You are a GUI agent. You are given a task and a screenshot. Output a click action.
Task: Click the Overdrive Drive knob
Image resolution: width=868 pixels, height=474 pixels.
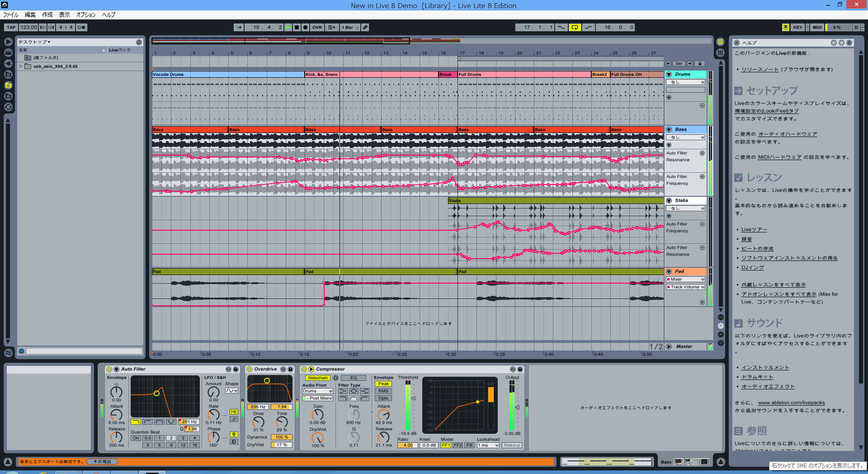click(x=258, y=422)
